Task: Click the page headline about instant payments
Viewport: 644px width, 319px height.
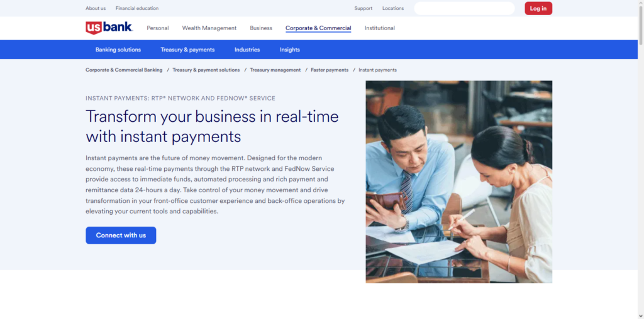Action: 212,126
